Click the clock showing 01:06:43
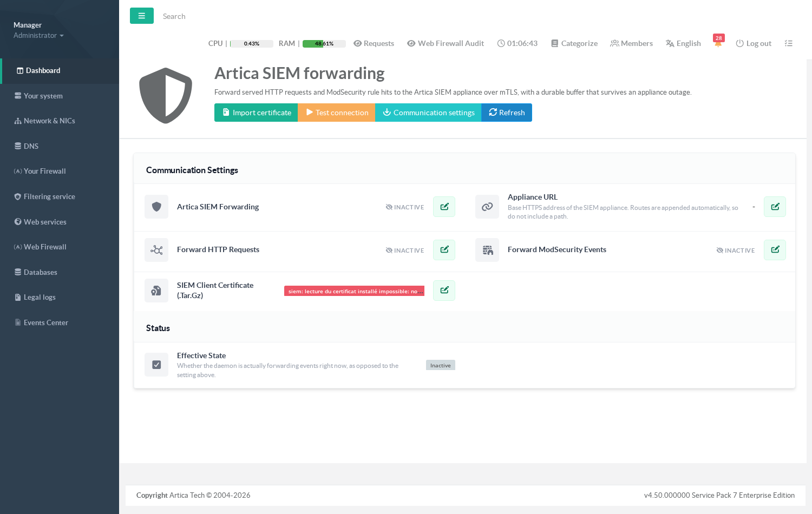The image size is (812, 514). pyautogui.click(x=518, y=43)
